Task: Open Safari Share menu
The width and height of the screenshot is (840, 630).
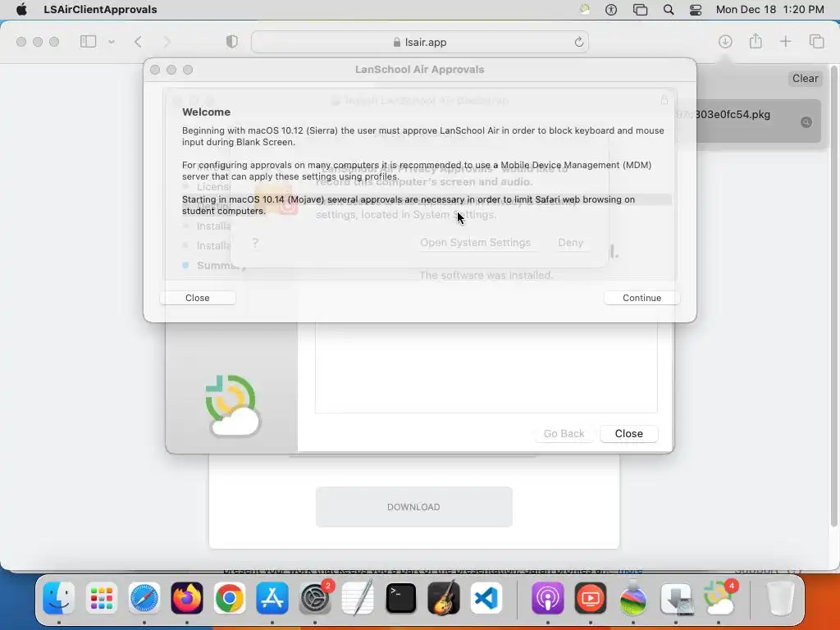Action: tap(756, 41)
